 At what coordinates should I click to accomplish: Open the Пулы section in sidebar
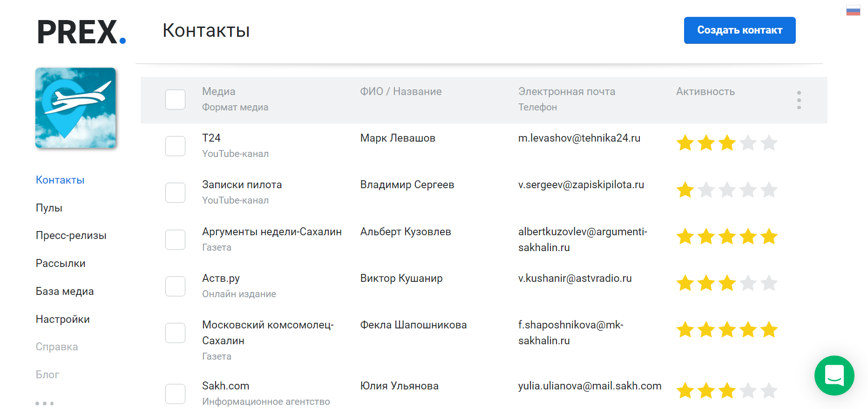[x=49, y=208]
